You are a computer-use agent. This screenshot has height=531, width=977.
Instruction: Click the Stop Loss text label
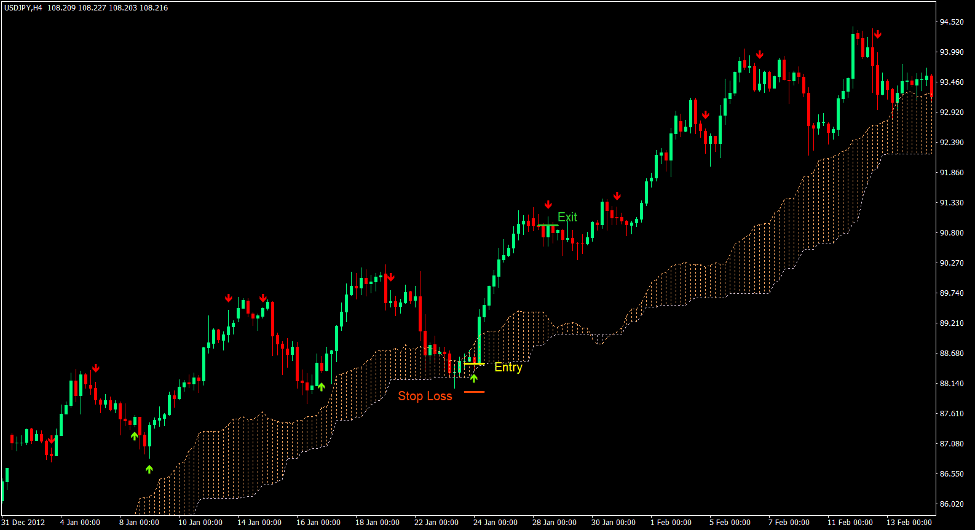tap(425, 396)
